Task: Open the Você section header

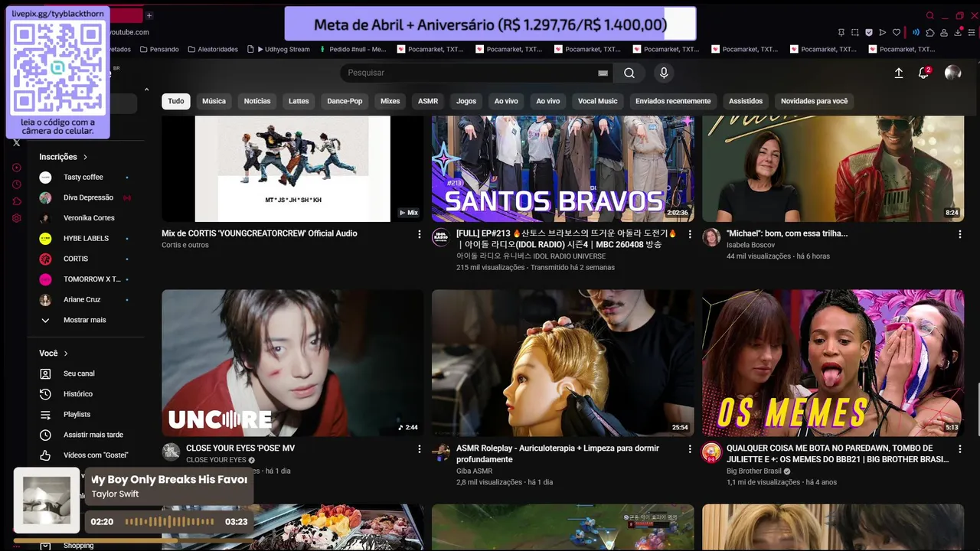Action: tap(54, 354)
